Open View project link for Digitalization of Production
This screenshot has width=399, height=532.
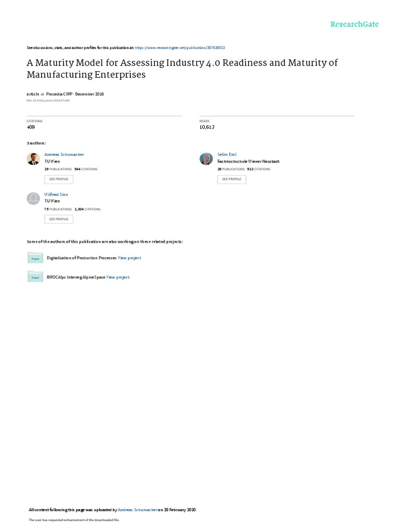(x=129, y=258)
